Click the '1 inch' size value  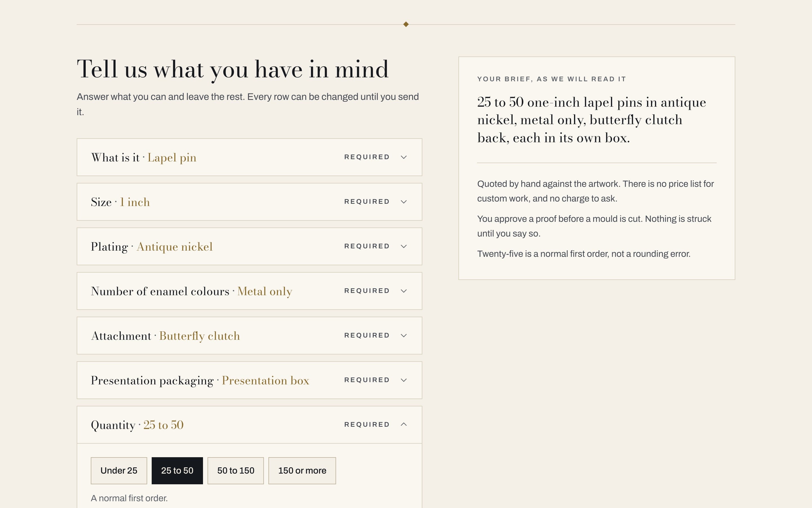[135, 202]
